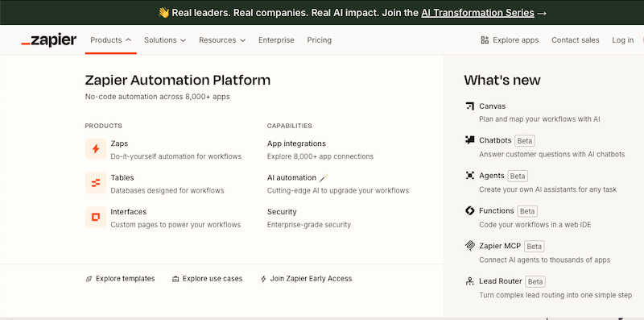This screenshot has height=320, width=644.
Task: Open the Pricing page
Action: point(319,39)
